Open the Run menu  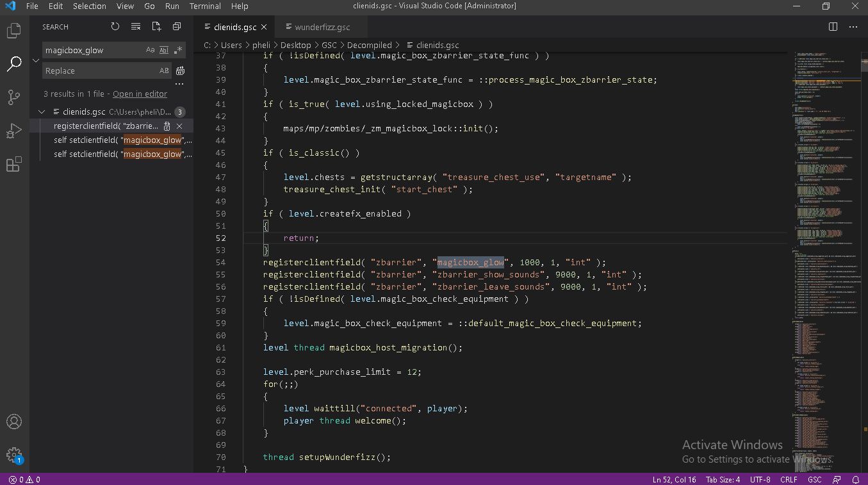pos(172,6)
